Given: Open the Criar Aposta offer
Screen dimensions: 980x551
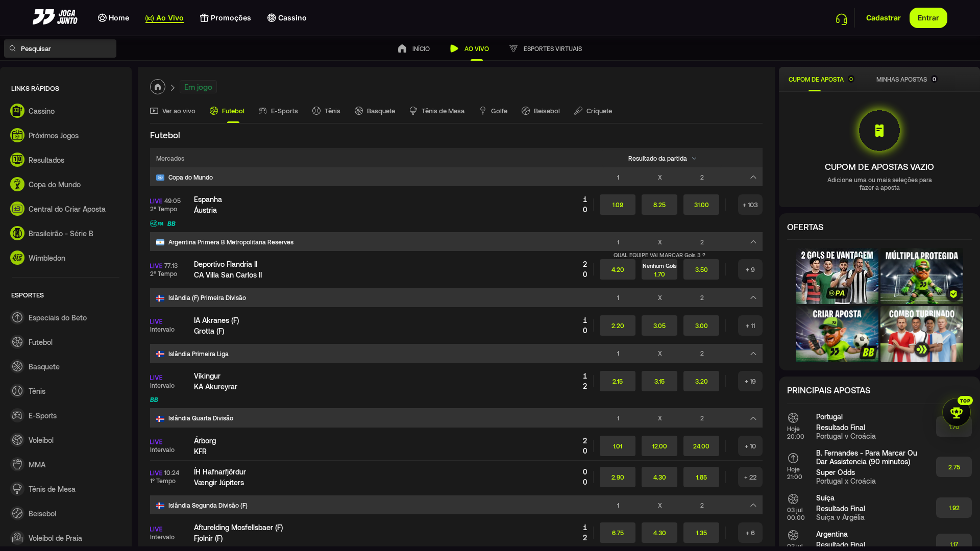Looking at the screenshot, I should (x=837, y=334).
